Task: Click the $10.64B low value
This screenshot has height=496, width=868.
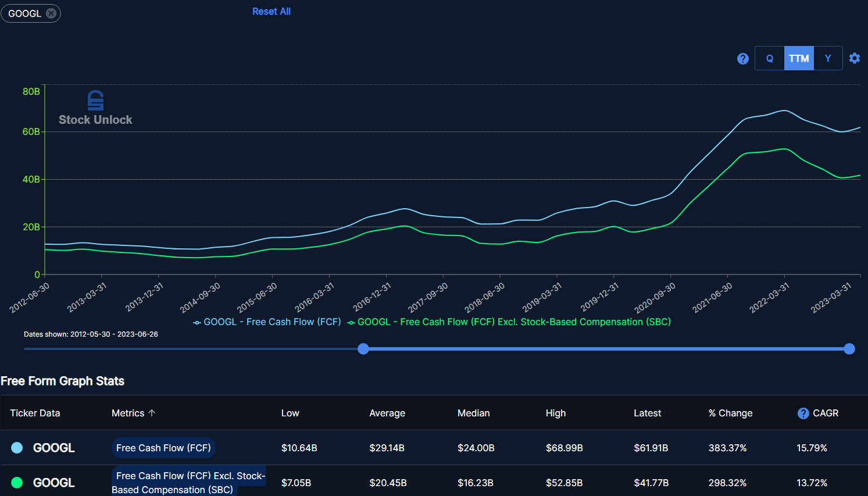Action: (x=299, y=448)
